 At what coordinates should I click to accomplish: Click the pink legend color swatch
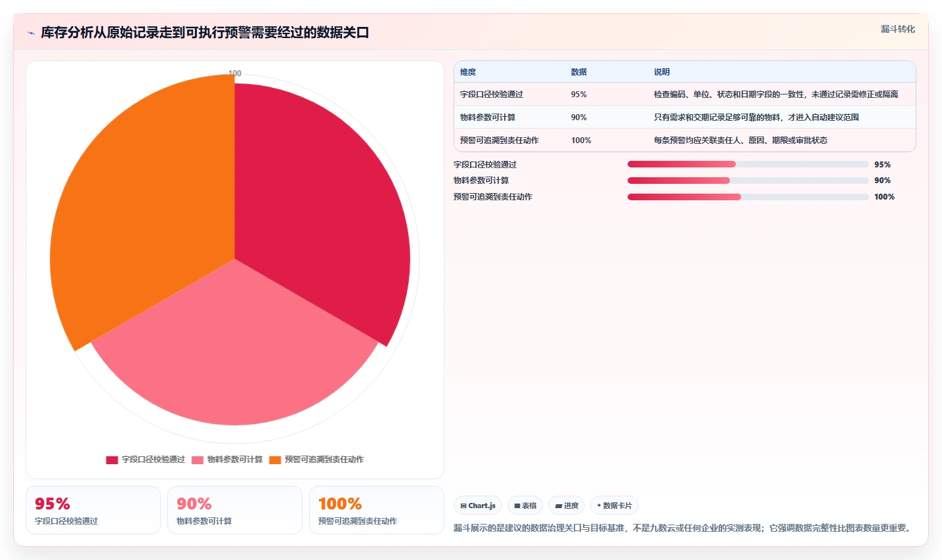click(x=198, y=460)
